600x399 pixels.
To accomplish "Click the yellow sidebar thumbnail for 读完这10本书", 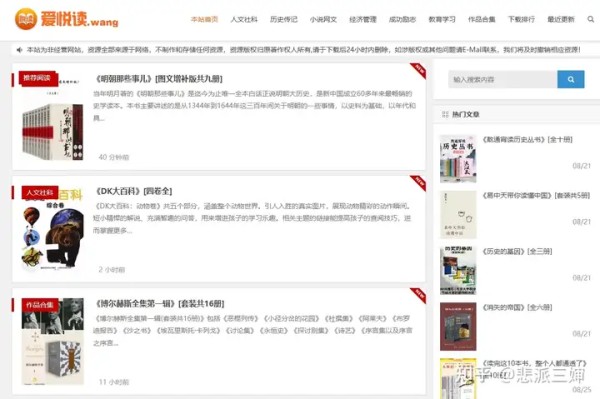I will coord(458,379).
